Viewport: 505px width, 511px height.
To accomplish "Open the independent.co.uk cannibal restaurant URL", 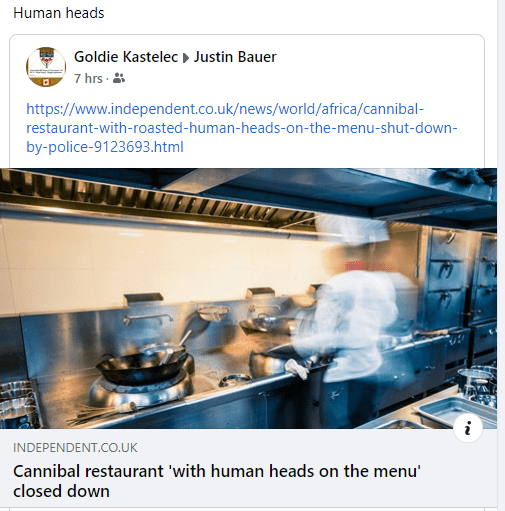I will point(242,128).
